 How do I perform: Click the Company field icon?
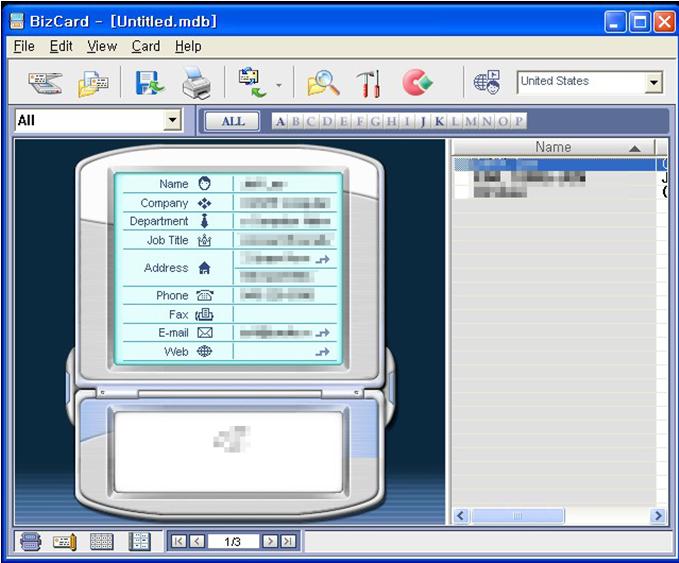(x=204, y=203)
